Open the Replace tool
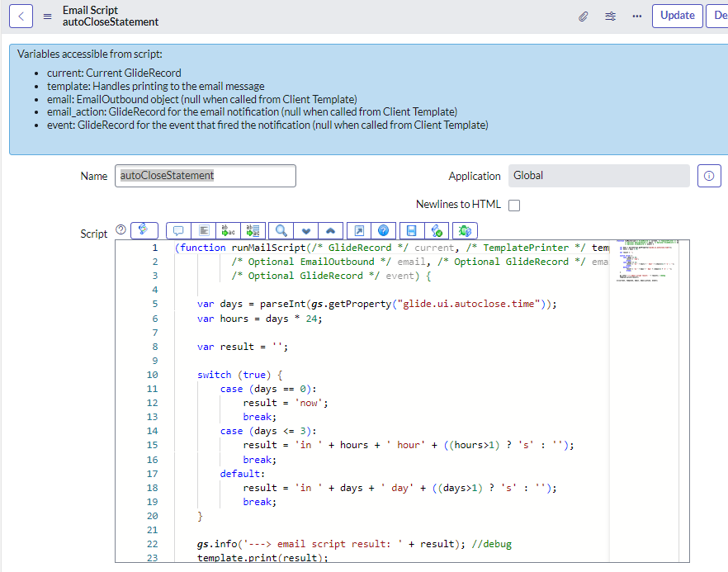Viewport: 728px width, 572px height. pos(228,230)
